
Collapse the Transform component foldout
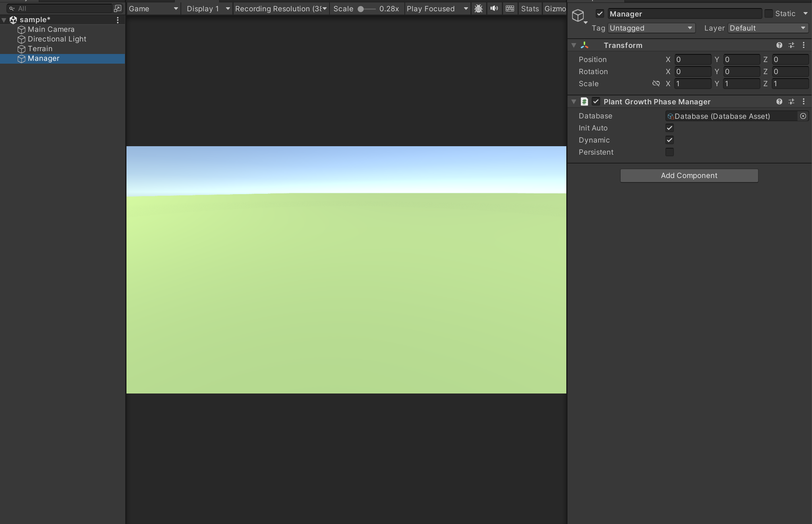point(574,45)
